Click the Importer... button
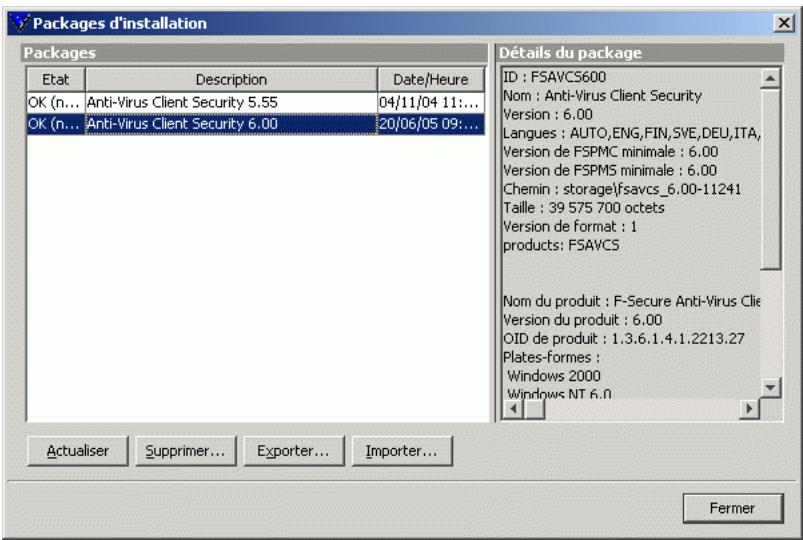 point(402,451)
